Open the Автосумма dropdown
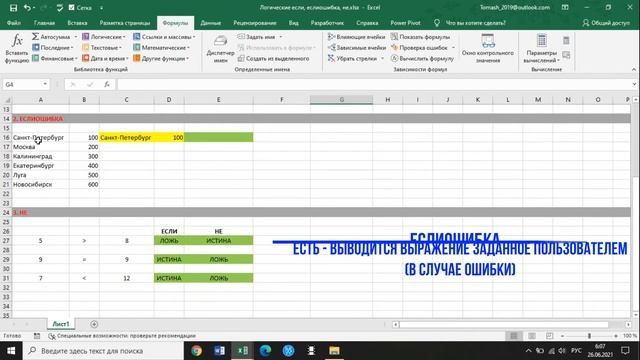Viewport: 640px width, 360px height. [x=55, y=37]
